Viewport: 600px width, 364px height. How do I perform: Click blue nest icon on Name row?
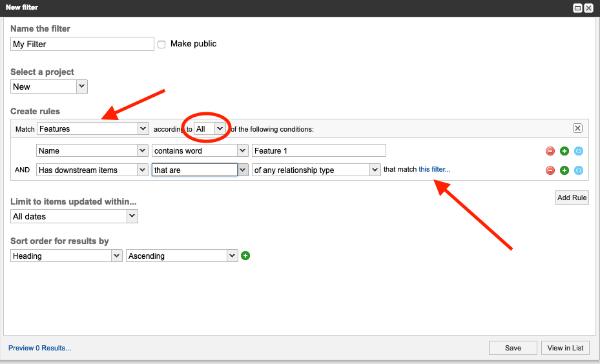pyautogui.click(x=578, y=151)
